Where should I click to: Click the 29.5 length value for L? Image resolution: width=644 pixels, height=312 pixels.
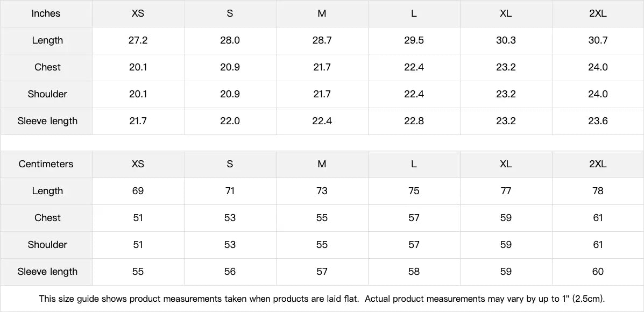(414, 40)
